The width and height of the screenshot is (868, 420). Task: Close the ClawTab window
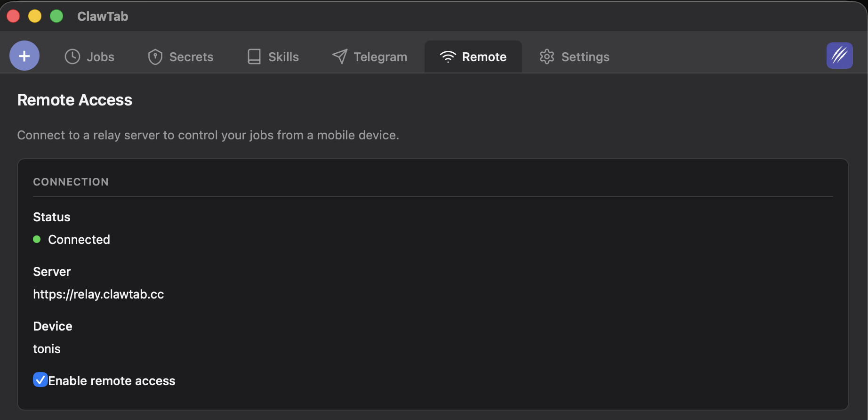click(x=13, y=16)
